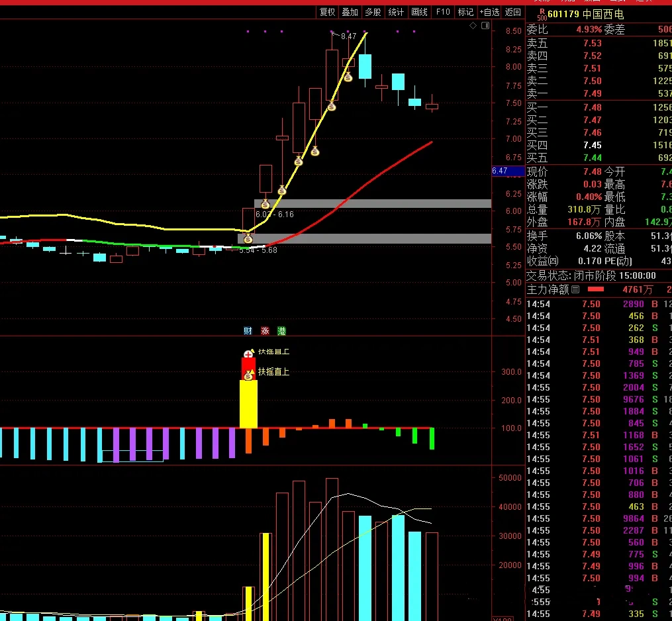The width and height of the screenshot is (672, 621).
Task: Select the trade row with volume 9676
Action: coord(599,399)
